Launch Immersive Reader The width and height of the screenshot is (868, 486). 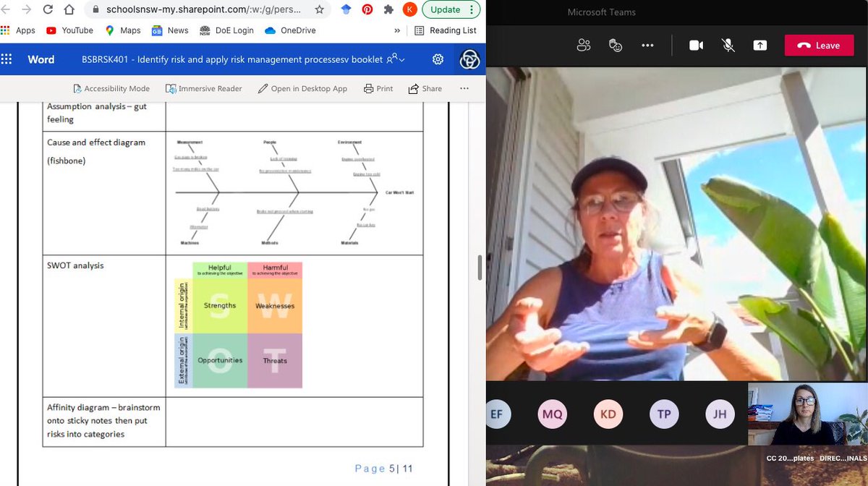point(203,88)
